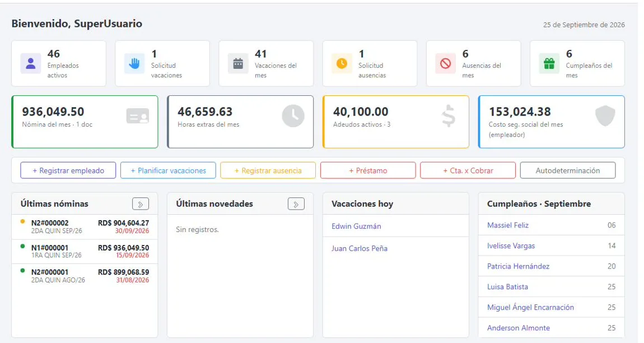Open payroll N2#000002 2DA QUIN SEP/26
The height and width of the screenshot is (343, 644).
click(85, 226)
